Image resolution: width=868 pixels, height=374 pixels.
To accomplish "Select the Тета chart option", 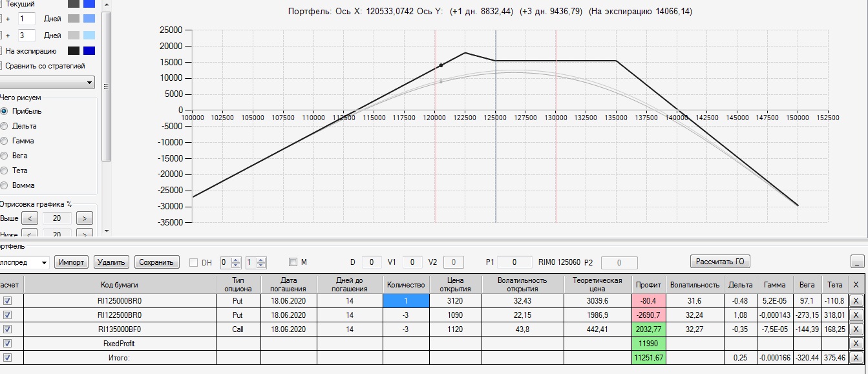I will [4, 171].
